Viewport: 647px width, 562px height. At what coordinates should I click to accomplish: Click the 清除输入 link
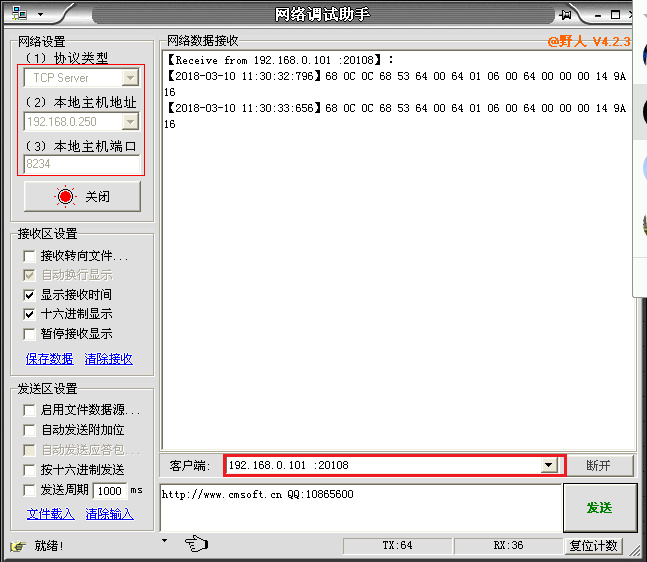[x=109, y=514]
